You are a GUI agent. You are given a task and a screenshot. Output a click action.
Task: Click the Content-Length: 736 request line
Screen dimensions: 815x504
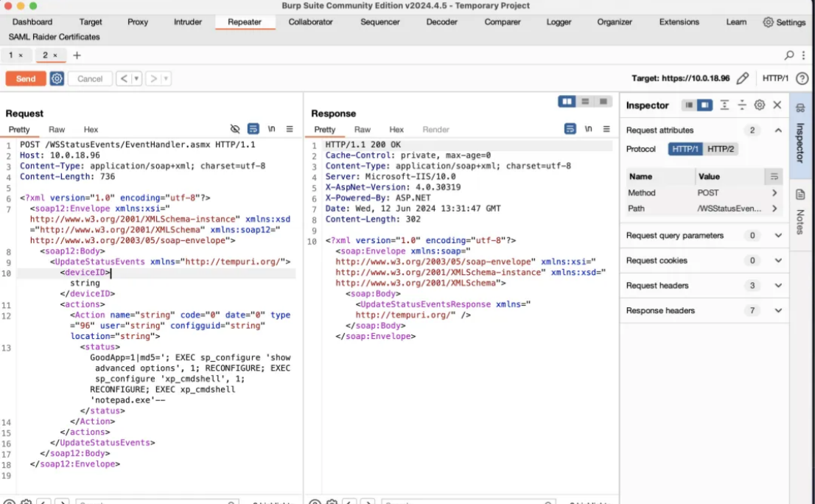[68, 177]
